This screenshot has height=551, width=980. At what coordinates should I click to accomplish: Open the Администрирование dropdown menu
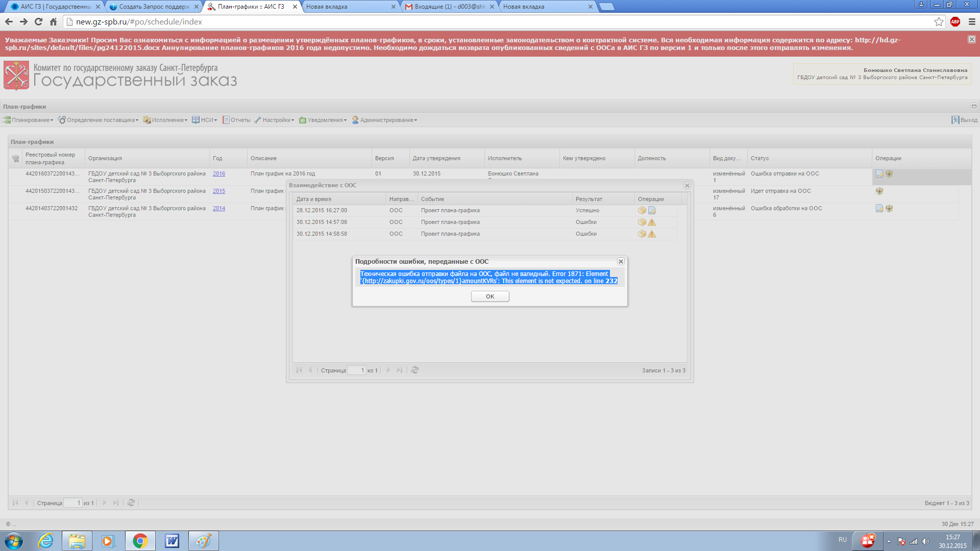click(x=384, y=120)
